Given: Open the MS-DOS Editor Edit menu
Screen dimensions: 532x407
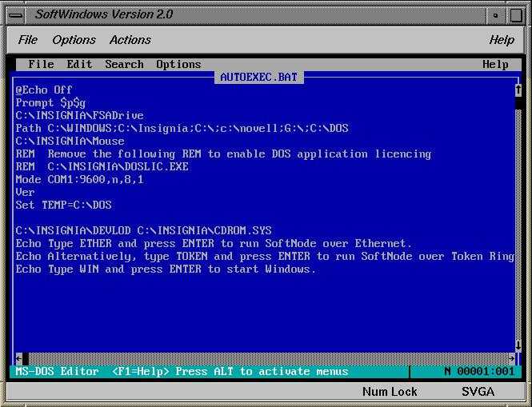Looking at the screenshot, I should 79,65.
